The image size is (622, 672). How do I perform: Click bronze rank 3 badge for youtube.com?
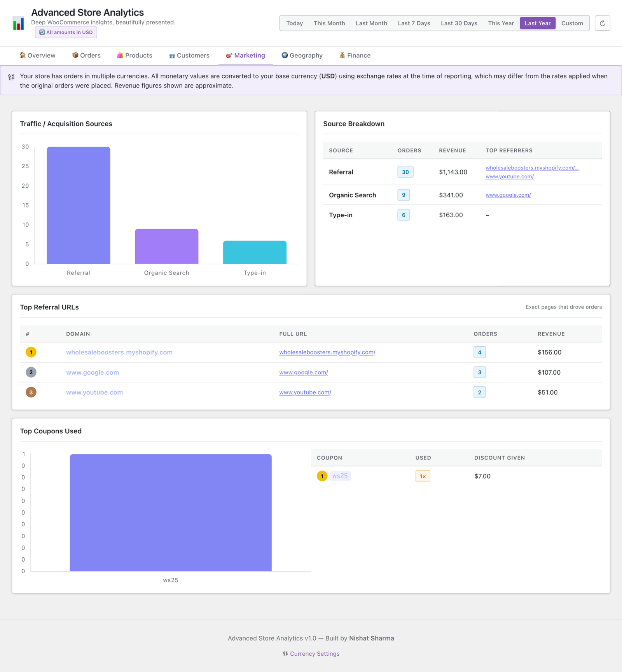click(31, 392)
